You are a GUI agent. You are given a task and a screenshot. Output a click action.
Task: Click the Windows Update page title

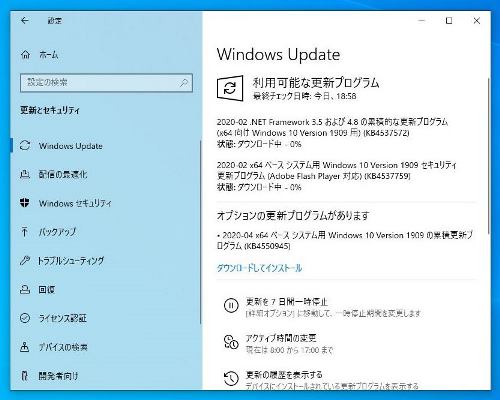pyautogui.click(x=278, y=55)
